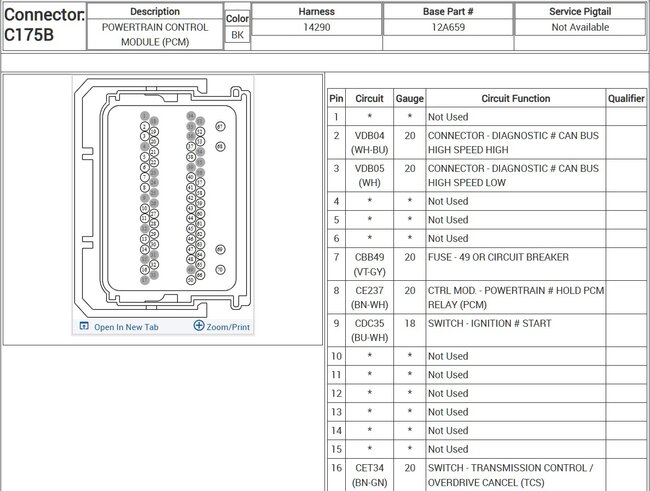
Task: Click the Open In New Tab icon
Action: click(84, 326)
